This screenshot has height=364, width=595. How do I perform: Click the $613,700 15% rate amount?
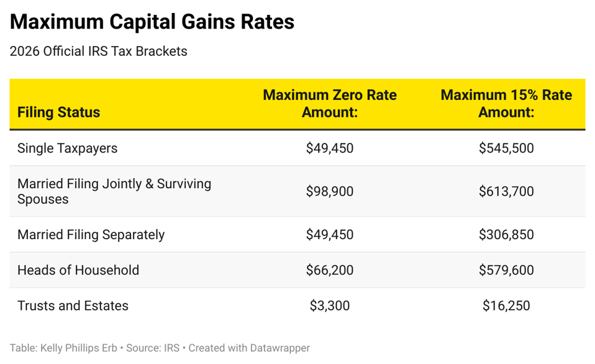click(x=506, y=191)
